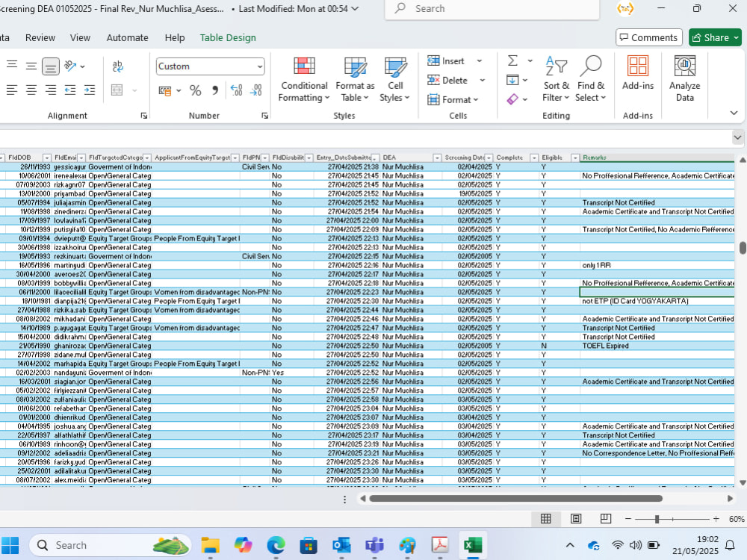Decrease the cell indent
747x560 pixels.
[70, 90]
